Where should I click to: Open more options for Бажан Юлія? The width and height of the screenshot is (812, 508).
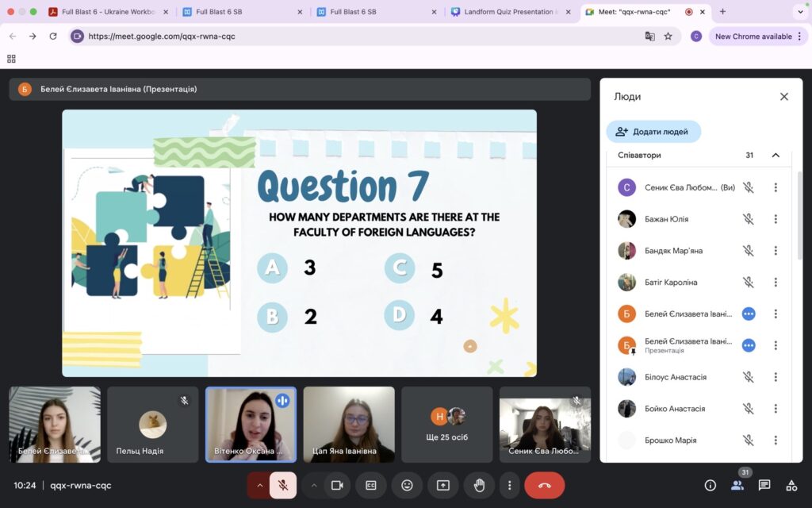coord(776,219)
